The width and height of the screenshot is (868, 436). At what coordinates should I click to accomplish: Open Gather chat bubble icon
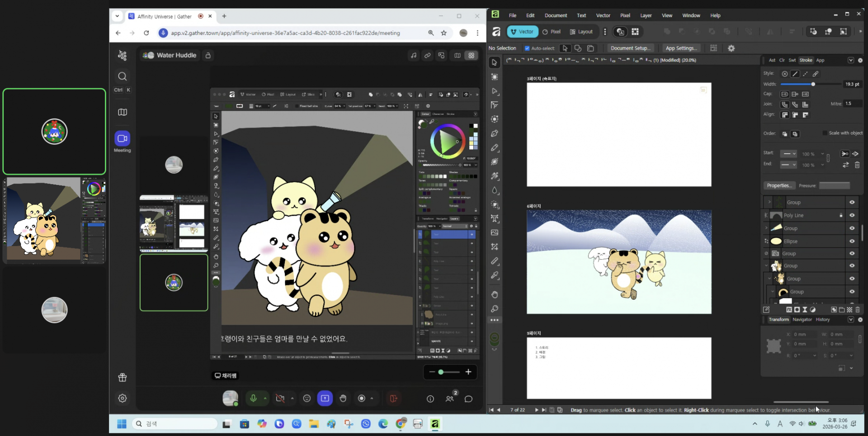[x=468, y=398]
